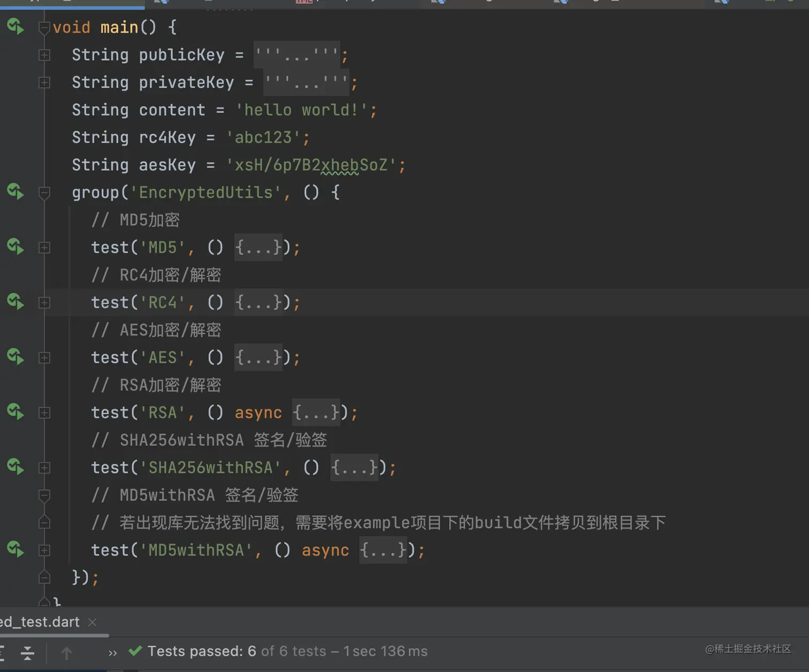Click folded {...} body of MD5withRSA test

tap(383, 550)
